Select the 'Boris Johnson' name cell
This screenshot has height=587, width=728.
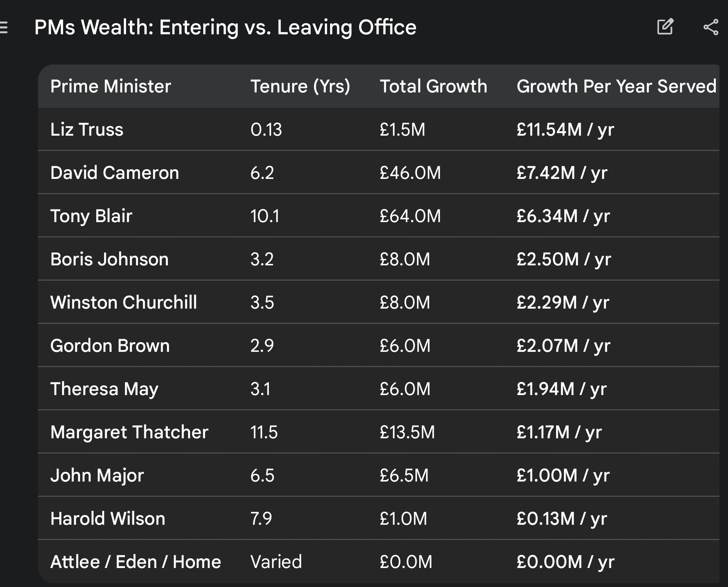click(109, 259)
